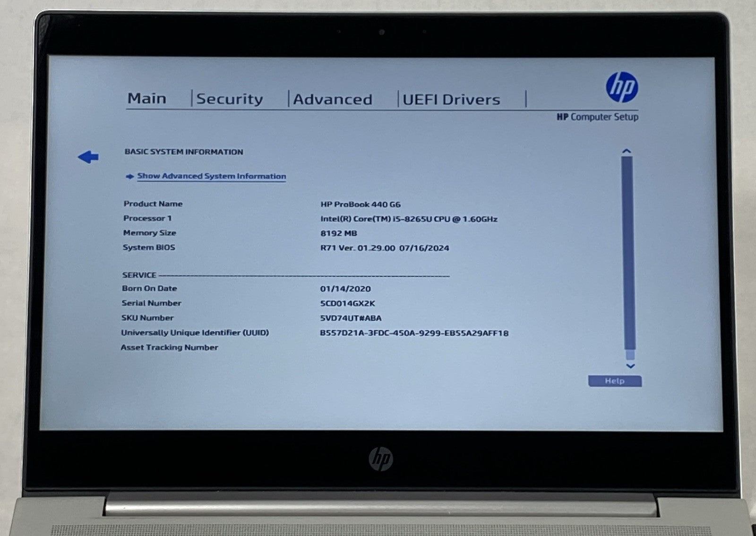756x536 pixels.
Task: Select the Serial Number label
Action: coord(152,303)
